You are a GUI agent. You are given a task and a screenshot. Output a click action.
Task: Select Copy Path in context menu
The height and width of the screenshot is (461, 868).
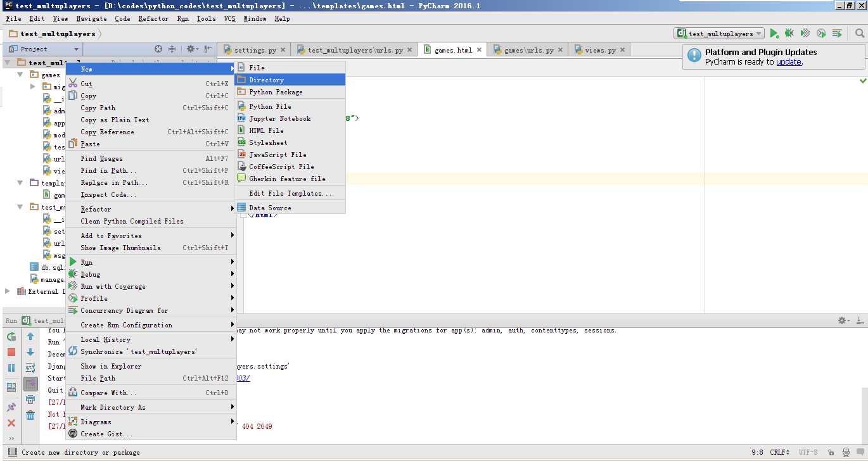tap(151, 108)
